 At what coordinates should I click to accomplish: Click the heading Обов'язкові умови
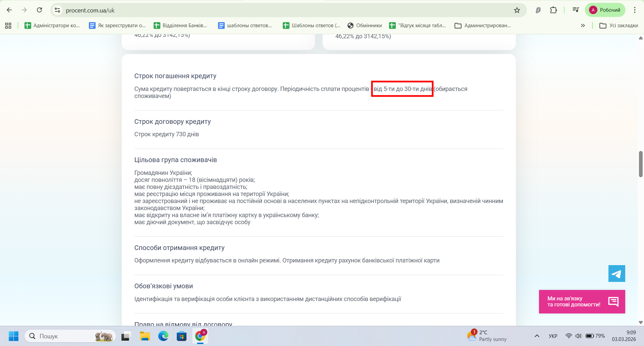tap(164, 286)
